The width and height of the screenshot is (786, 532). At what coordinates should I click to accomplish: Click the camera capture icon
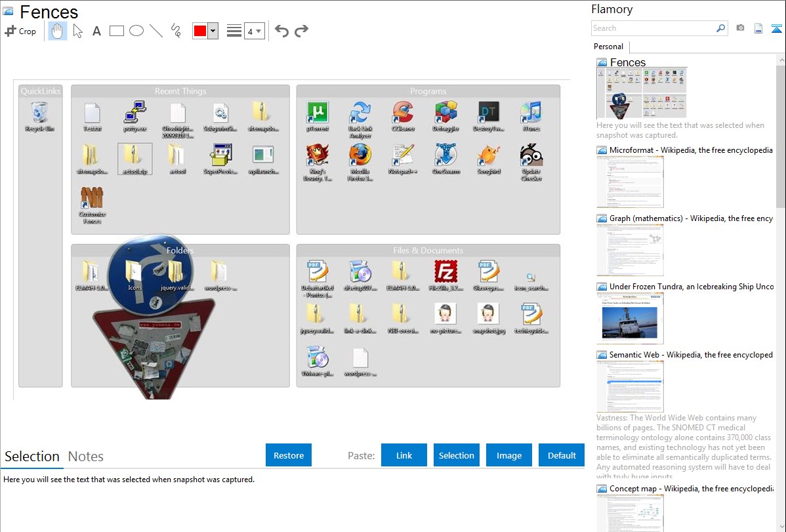740,28
